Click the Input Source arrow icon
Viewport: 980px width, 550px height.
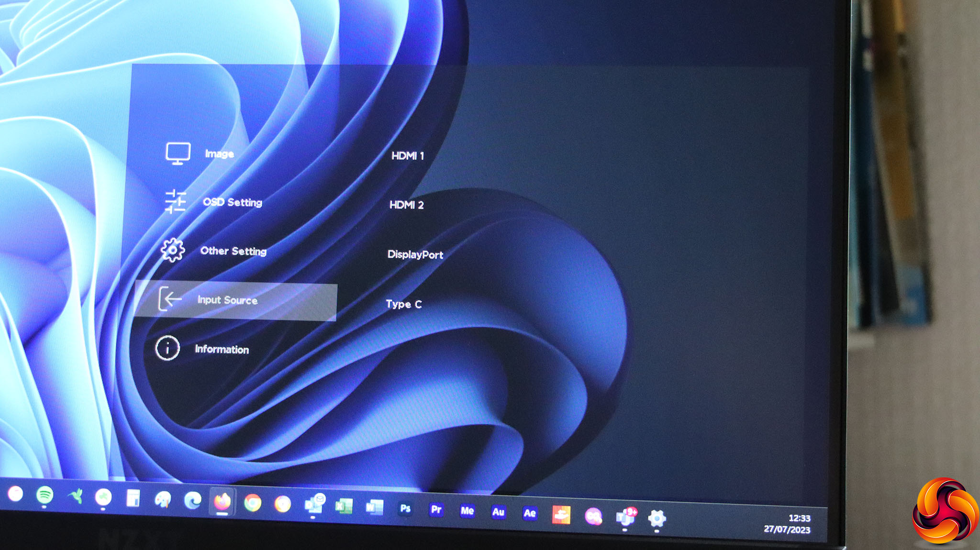coord(169,299)
